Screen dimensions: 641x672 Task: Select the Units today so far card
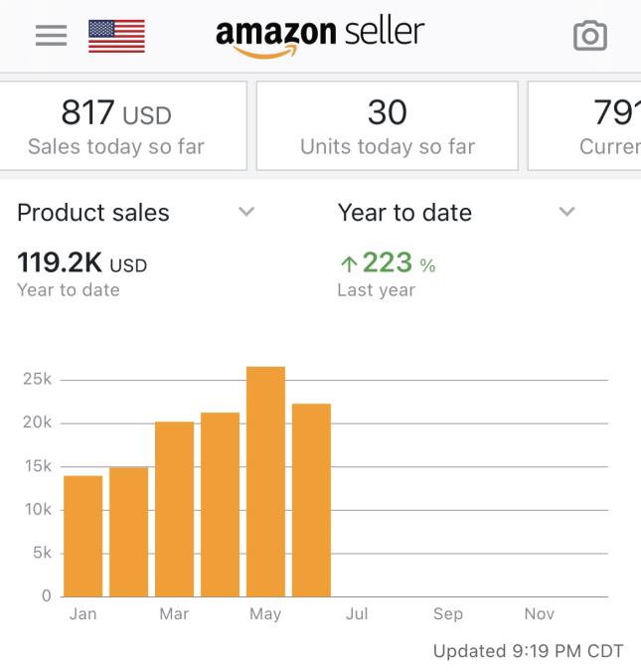pyautogui.click(x=388, y=126)
